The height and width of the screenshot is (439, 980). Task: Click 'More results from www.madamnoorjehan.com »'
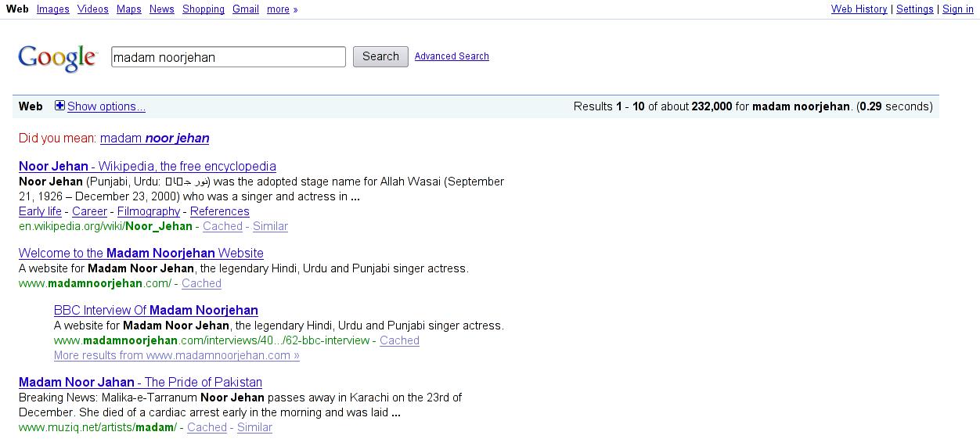(x=177, y=355)
